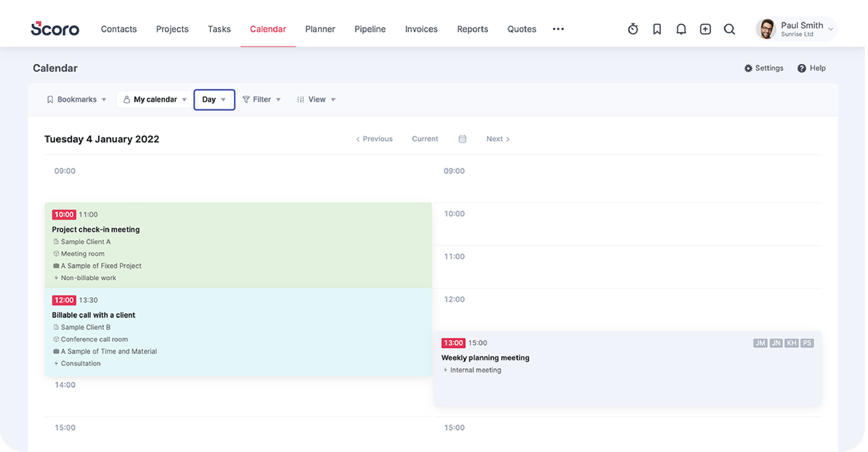Image resolution: width=868 pixels, height=452 pixels.
Task: Click the red 12:00 start time badge
Action: (64, 300)
